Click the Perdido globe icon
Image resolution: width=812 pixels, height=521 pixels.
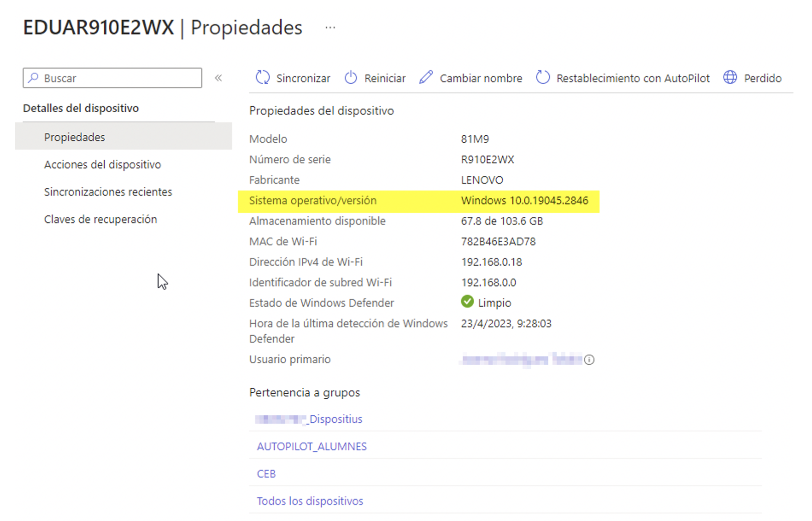pyautogui.click(x=730, y=78)
